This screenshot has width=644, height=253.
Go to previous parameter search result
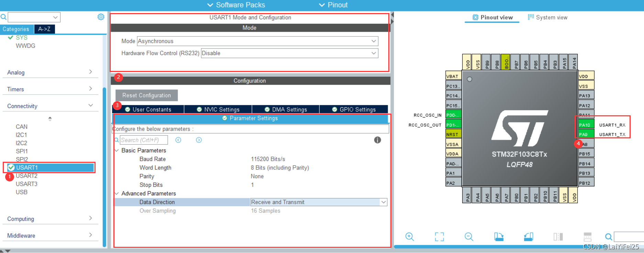(178, 140)
